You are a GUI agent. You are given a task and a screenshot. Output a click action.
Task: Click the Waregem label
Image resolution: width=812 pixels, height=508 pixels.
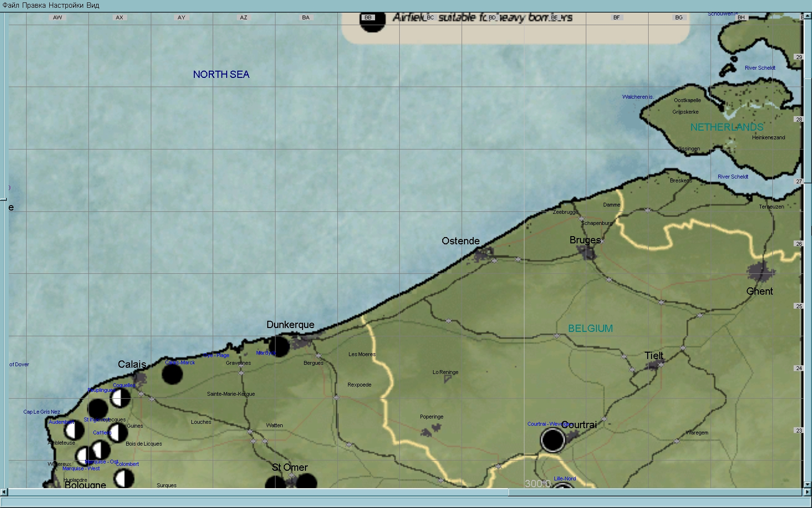(x=697, y=433)
